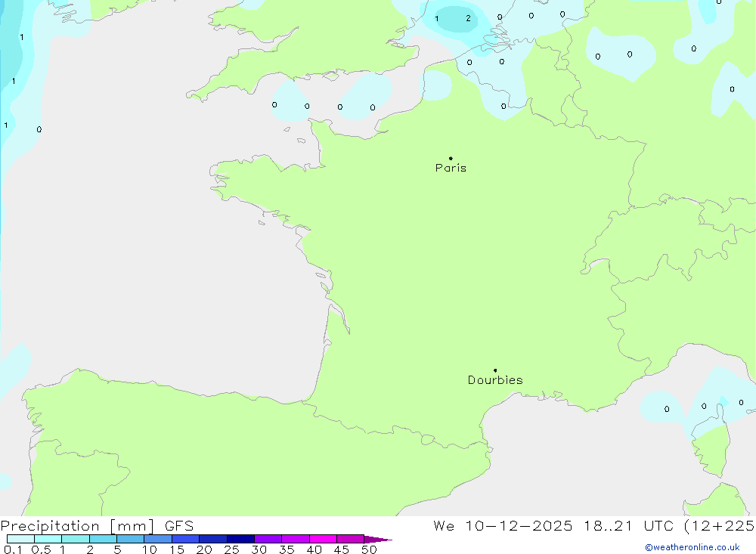Pick the legend swatch between 25 and 30
The image size is (756, 554).
tap(240, 539)
